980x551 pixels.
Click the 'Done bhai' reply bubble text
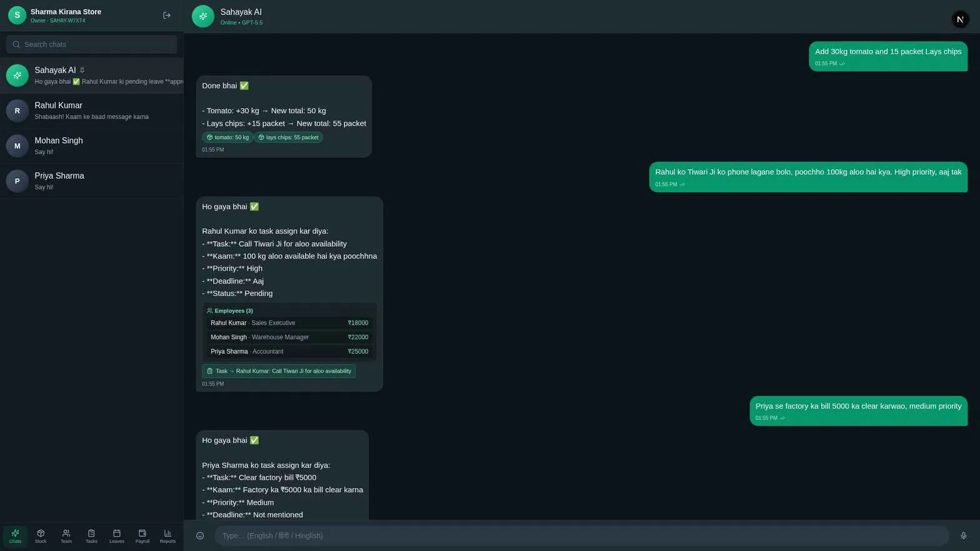(225, 86)
